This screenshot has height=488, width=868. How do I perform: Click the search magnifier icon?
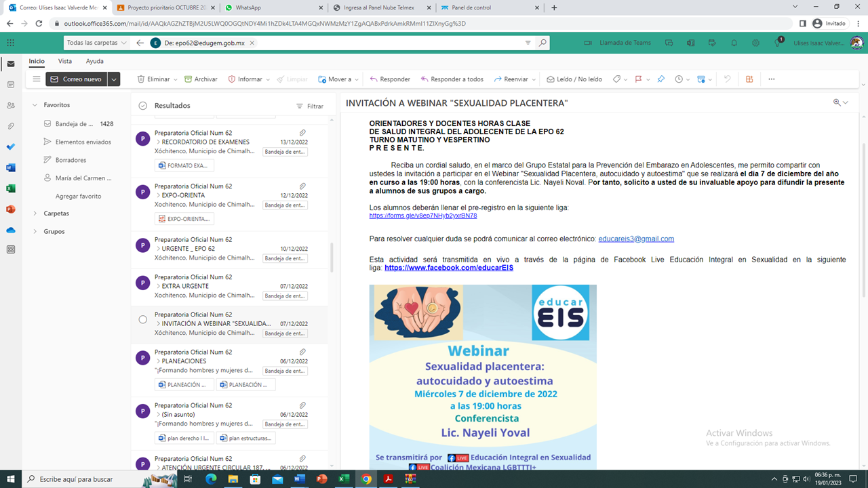point(542,43)
